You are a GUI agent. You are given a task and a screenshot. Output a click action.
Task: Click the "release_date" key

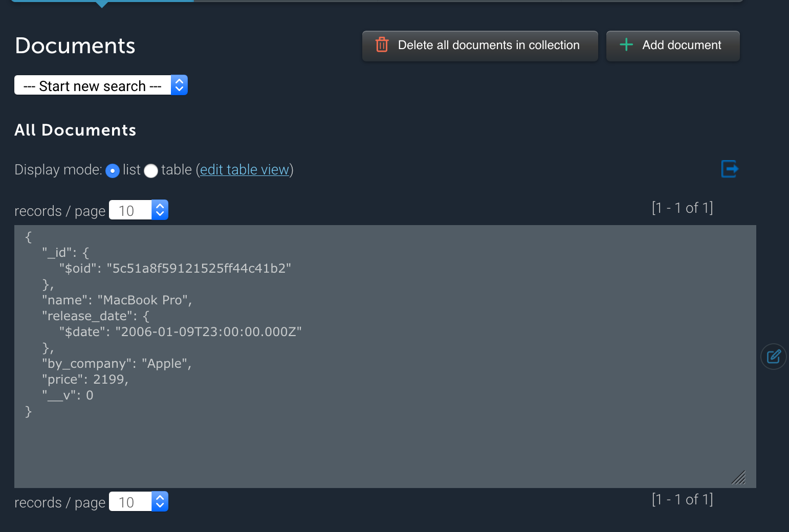tap(87, 316)
